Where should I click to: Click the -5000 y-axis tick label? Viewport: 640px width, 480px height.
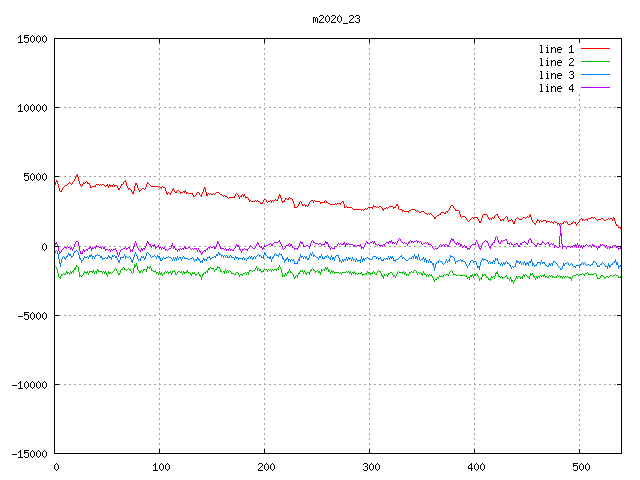click(32, 315)
